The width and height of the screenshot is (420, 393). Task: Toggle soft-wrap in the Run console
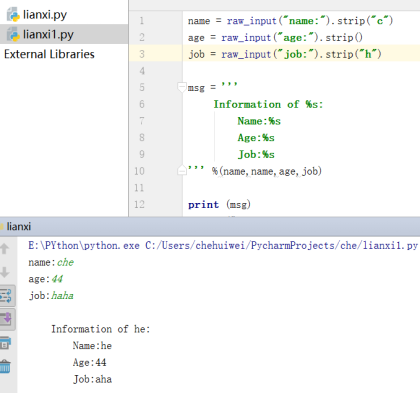pyautogui.click(x=6, y=296)
